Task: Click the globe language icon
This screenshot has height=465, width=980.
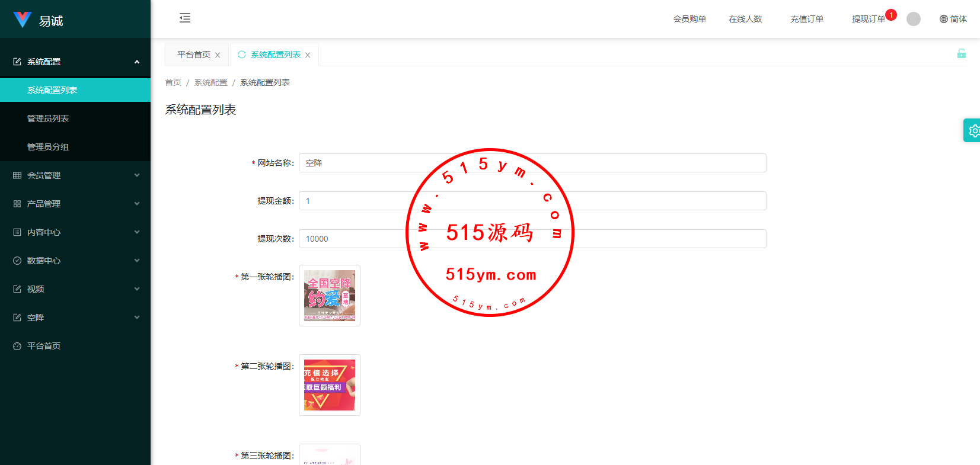Action: pos(944,19)
